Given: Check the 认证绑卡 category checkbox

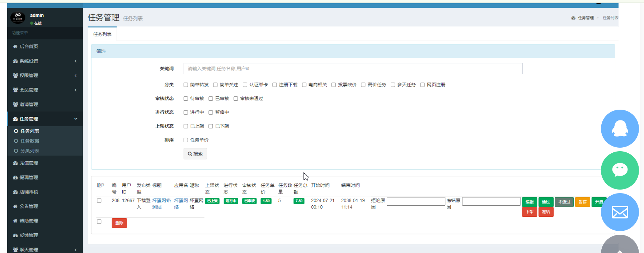Looking at the screenshot, I should pyautogui.click(x=245, y=85).
